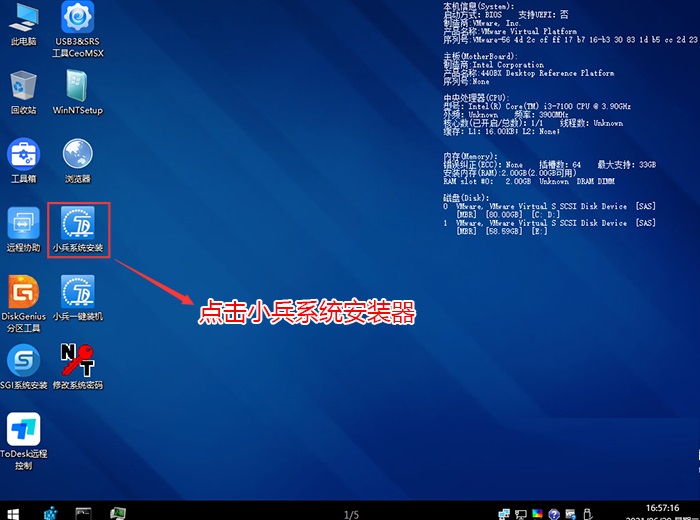
Task: Select the 小兵一键装机 icon
Action: click(x=78, y=298)
